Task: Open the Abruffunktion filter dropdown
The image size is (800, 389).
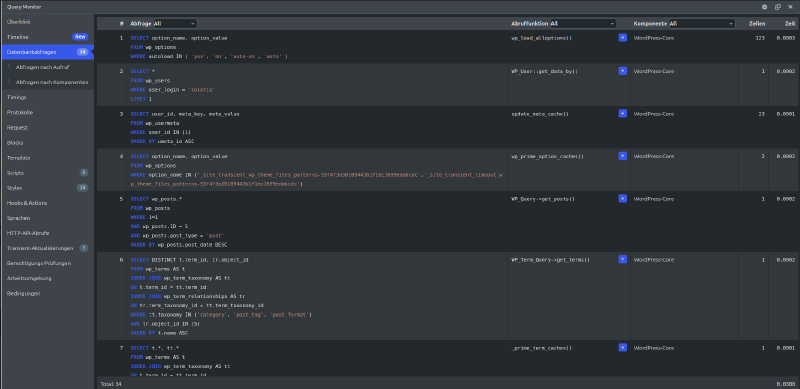Action: click(x=583, y=23)
